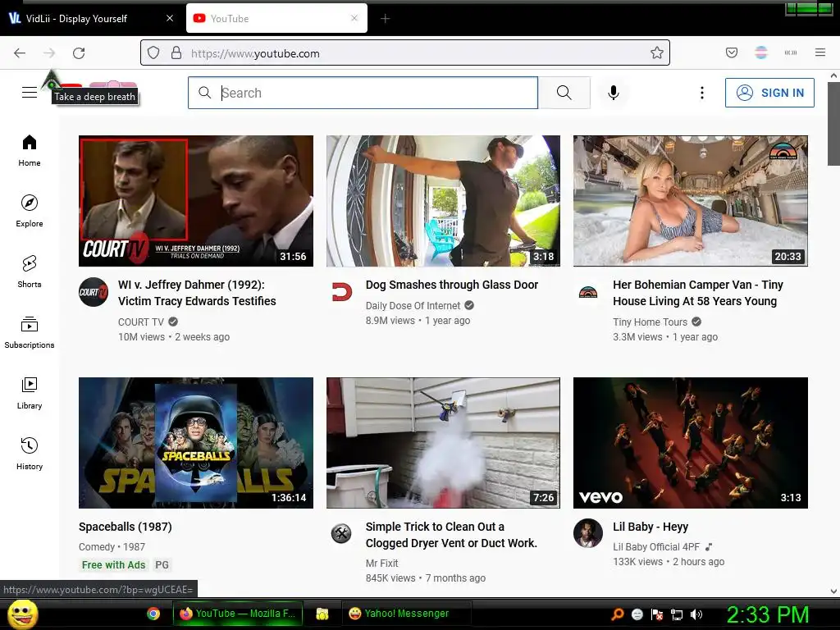Screen dimensions: 840x630
Task: Click the Court TV channel avatar
Action: coord(94,292)
